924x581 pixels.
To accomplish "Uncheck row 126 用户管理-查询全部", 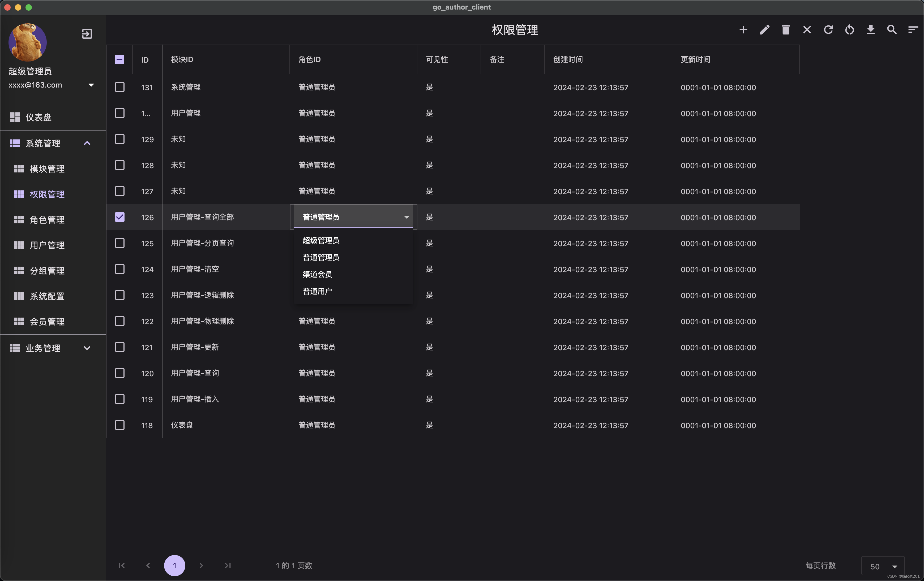I will 119,217.
